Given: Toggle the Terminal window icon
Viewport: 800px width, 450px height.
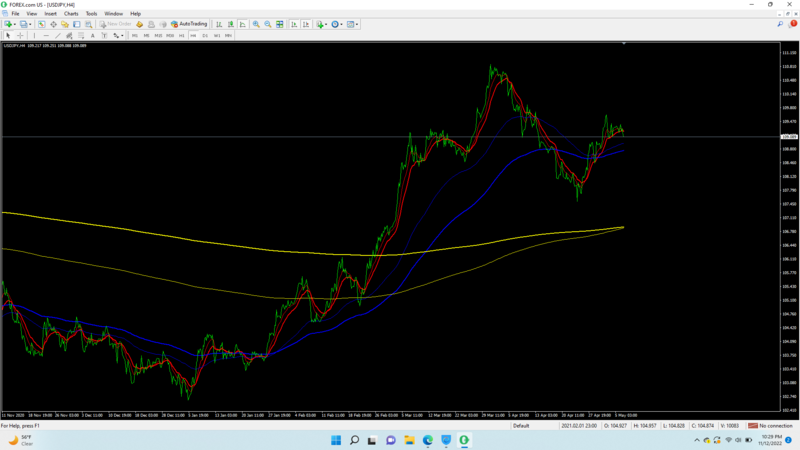Looking at the screenshot, I should pos(77,24).
